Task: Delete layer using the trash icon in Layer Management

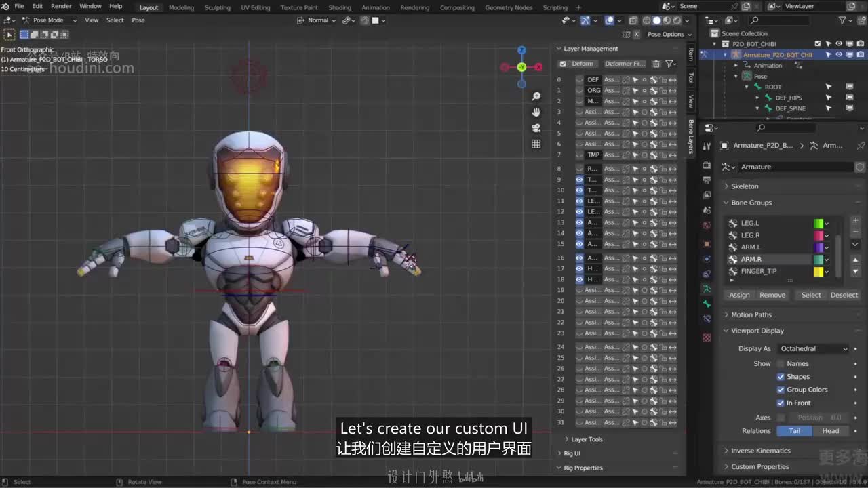Action: click(x=656, y=64)
